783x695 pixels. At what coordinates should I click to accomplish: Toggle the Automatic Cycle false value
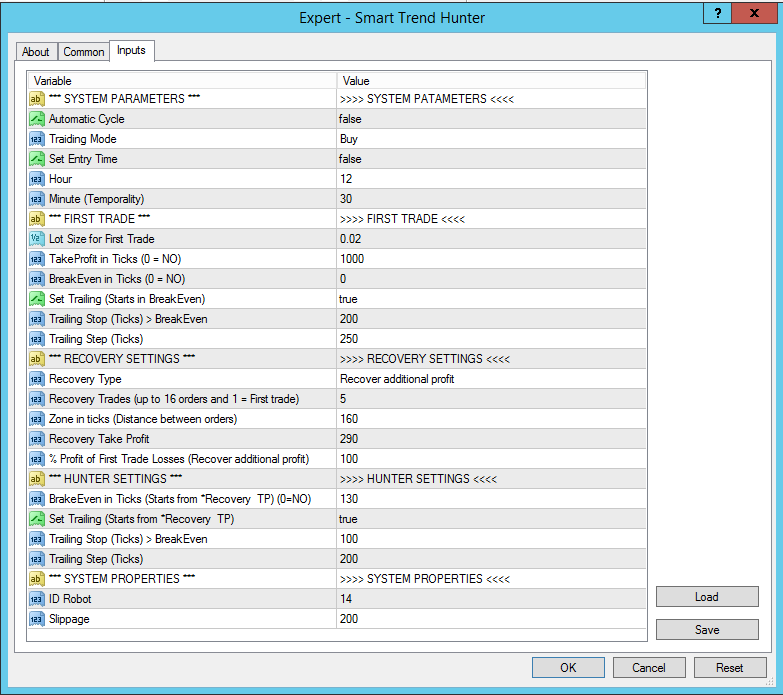click(x=490, y=119)
